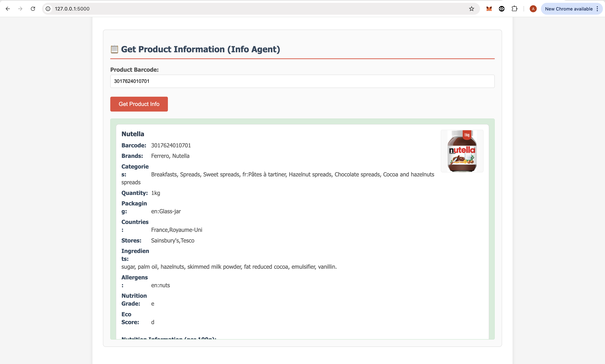Click countries value France,Royaume-Uni

pos(176,230)
